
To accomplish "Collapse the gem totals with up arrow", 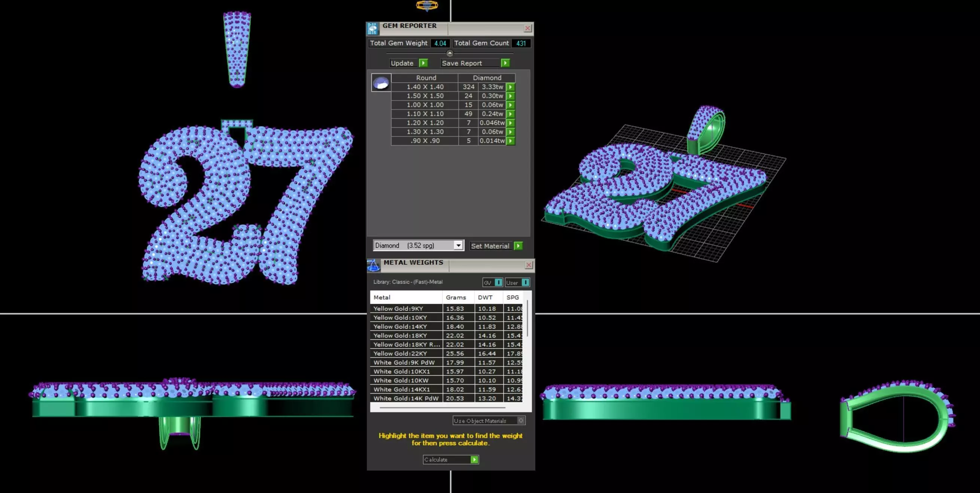I will pos(450,53).
